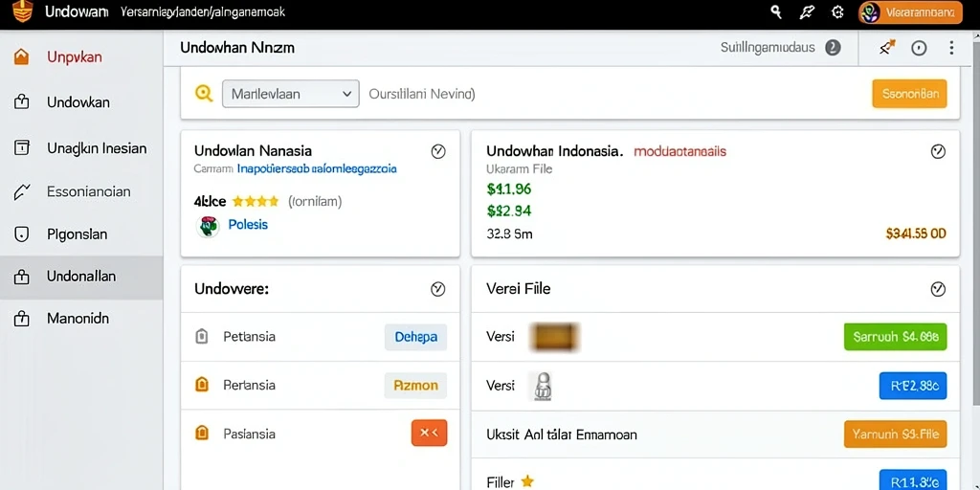Click the notification badge next to Suitlingamiudaus

[x=833, y=48]
